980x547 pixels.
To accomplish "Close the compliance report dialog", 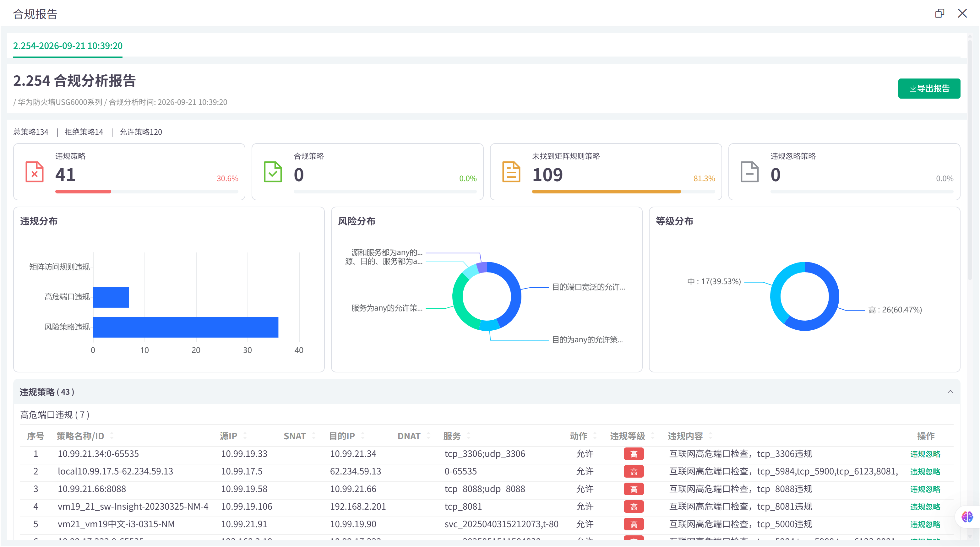I will [x=962, y=14].
